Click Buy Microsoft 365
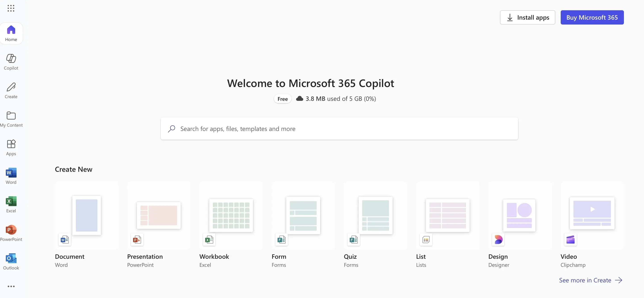 pyautogui.click(x=592, y=17)
